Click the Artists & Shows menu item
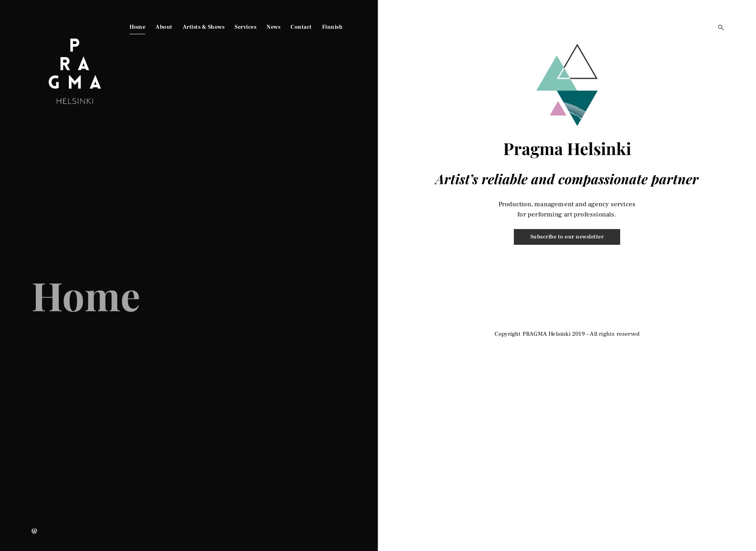The image size is (756, 551). click(203, 26)
